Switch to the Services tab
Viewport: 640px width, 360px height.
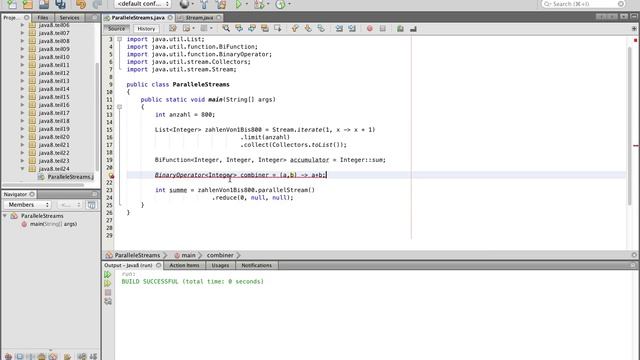pos(69,18)
